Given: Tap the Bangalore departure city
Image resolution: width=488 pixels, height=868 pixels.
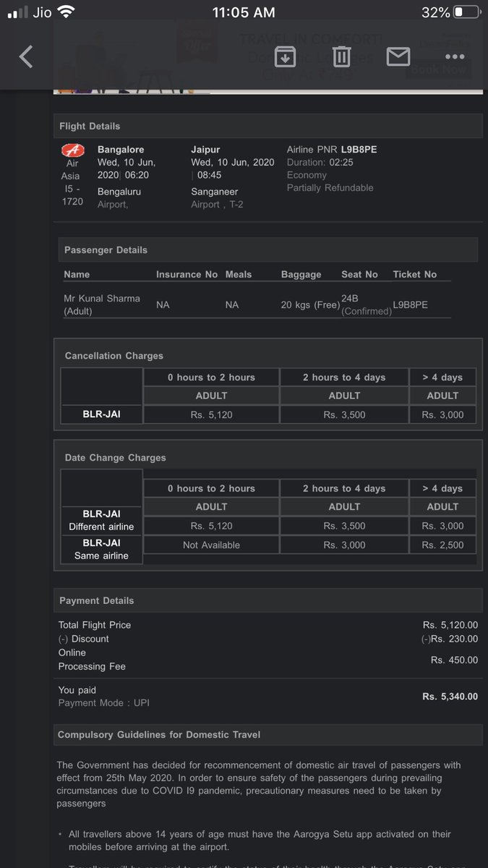Looking at the screenshot, I should click(x=121, y=150).
